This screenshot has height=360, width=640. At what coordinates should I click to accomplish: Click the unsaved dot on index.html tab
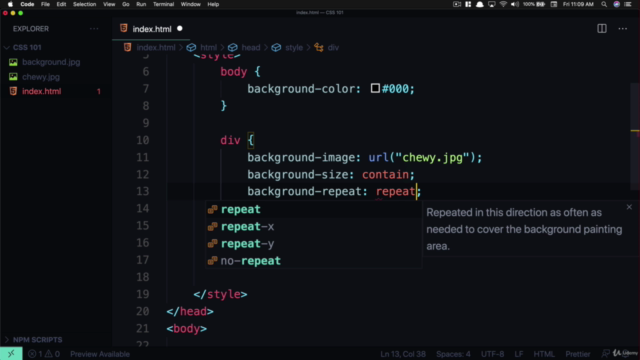click(x=180, y=29)
